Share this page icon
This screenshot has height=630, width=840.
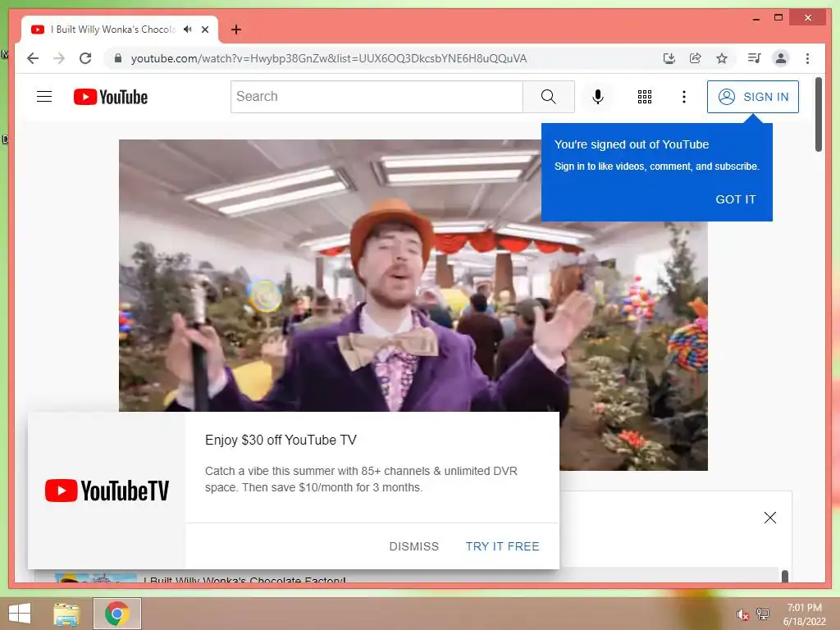pos(696,58)
